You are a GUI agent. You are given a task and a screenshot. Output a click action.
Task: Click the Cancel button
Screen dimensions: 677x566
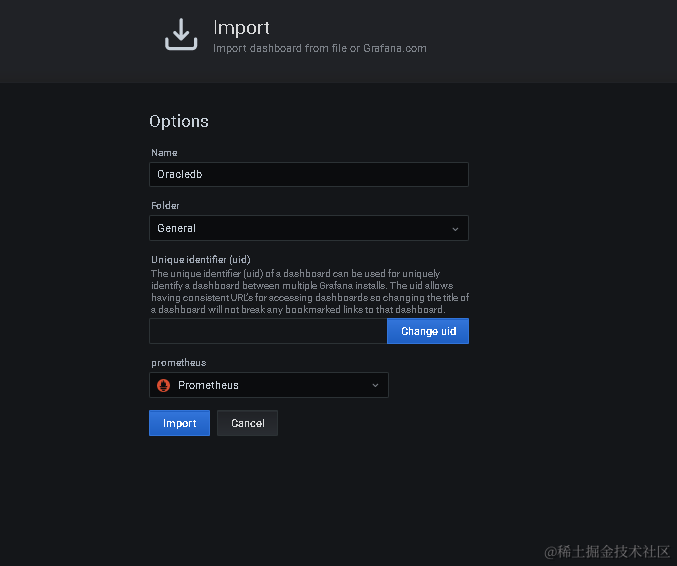(247, 423)
